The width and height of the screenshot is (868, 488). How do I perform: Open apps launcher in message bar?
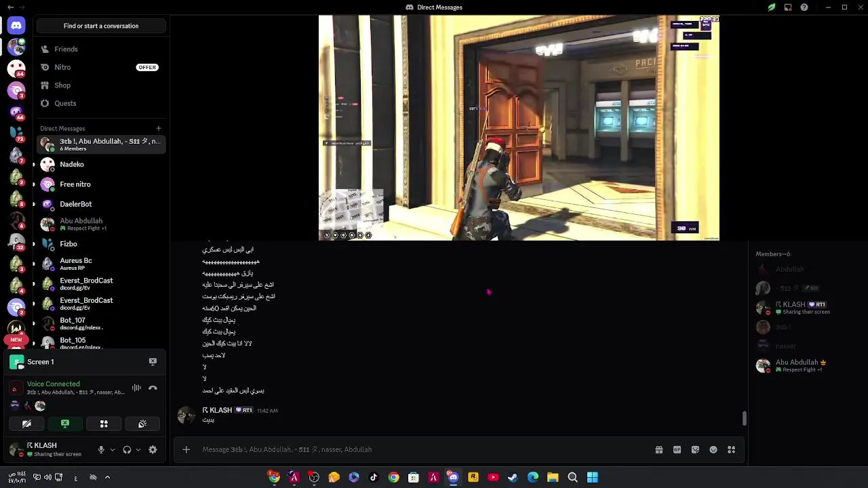tap(731, 449)
